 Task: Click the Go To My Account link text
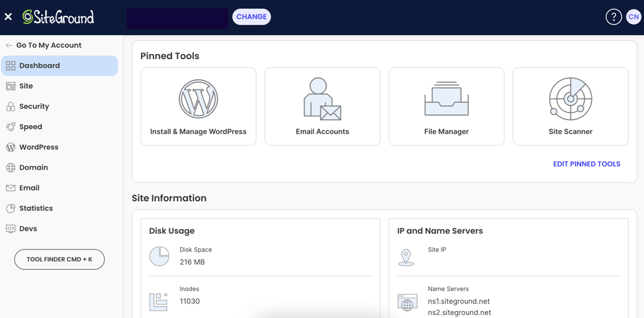[49, 45]
